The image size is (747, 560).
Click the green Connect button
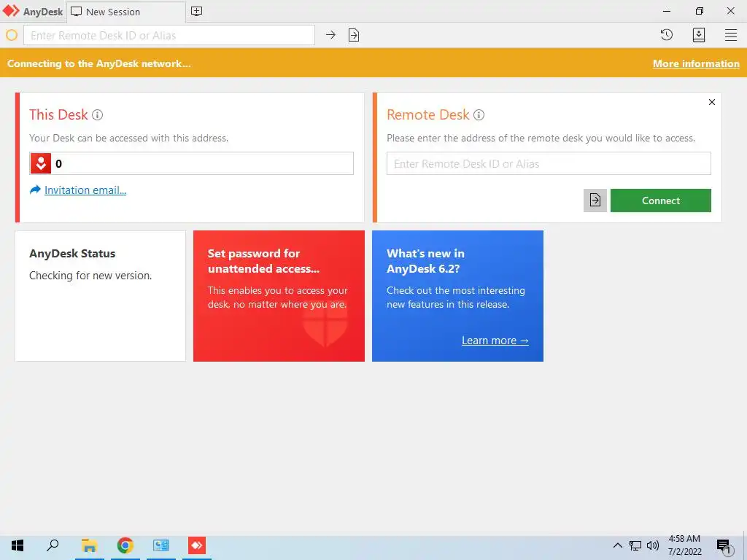click(x=661, y=201)
